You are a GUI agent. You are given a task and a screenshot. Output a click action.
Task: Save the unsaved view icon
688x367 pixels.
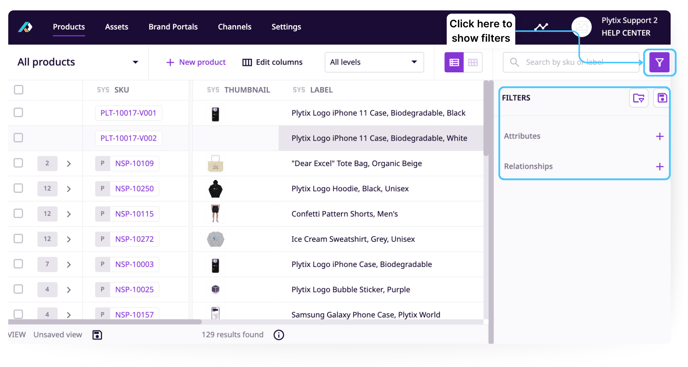point(97,335)
